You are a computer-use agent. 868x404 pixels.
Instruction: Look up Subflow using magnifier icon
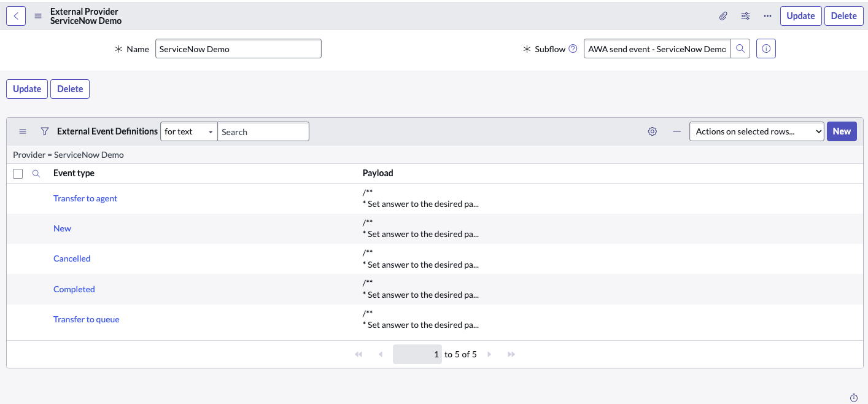pos(740,49)
